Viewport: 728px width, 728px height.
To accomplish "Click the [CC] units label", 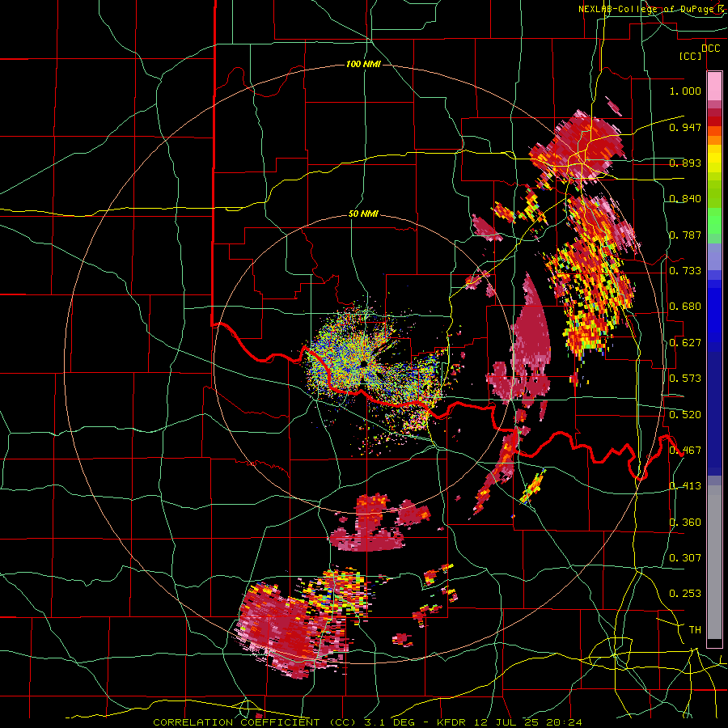I will 691,56.
